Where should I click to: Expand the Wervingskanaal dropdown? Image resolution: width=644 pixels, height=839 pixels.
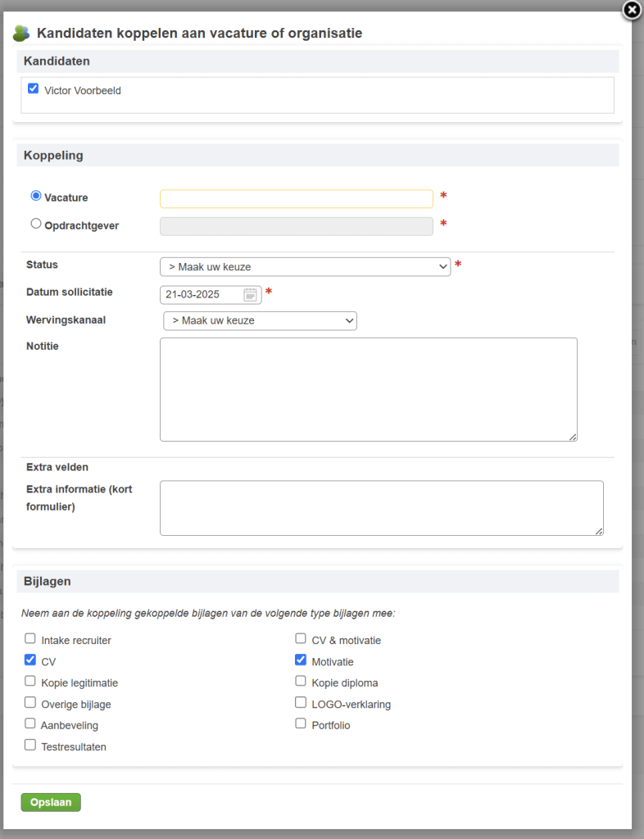tap(260, 320)
